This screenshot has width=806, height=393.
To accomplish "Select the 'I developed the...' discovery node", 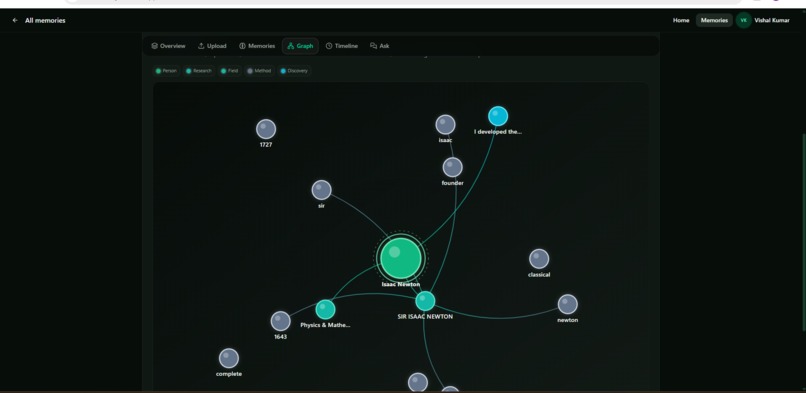I will pyautogui.click(x=498, y=116).
